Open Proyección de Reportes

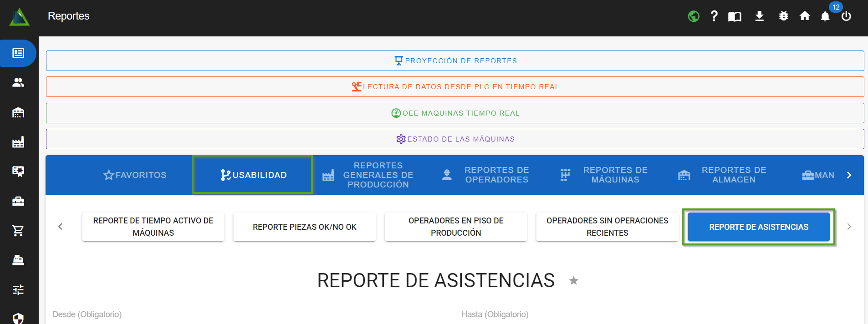point(454,61)
